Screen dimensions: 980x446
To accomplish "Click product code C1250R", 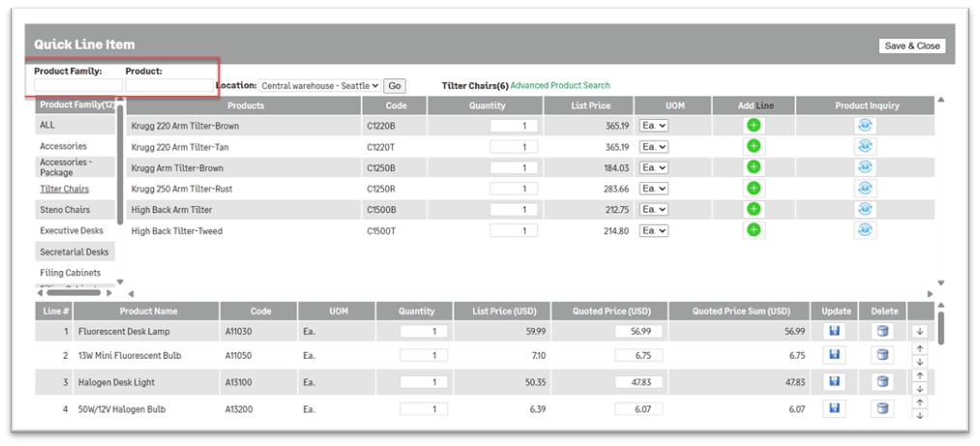I will tap(382, 189).
